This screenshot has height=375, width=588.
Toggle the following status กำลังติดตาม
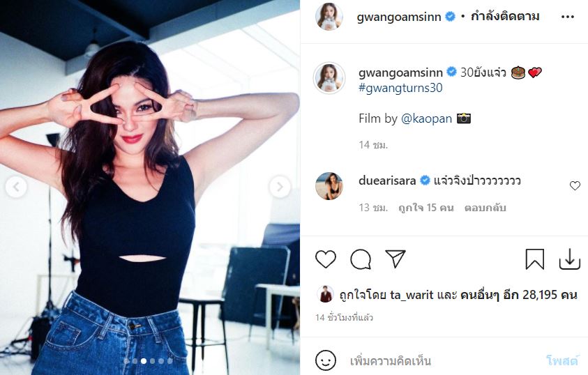[507, 17]
